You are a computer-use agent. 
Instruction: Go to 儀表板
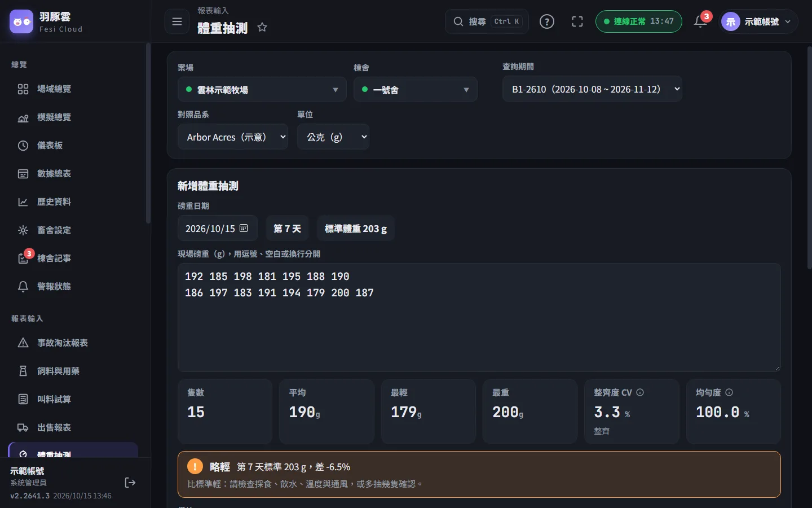pos(74,145)
